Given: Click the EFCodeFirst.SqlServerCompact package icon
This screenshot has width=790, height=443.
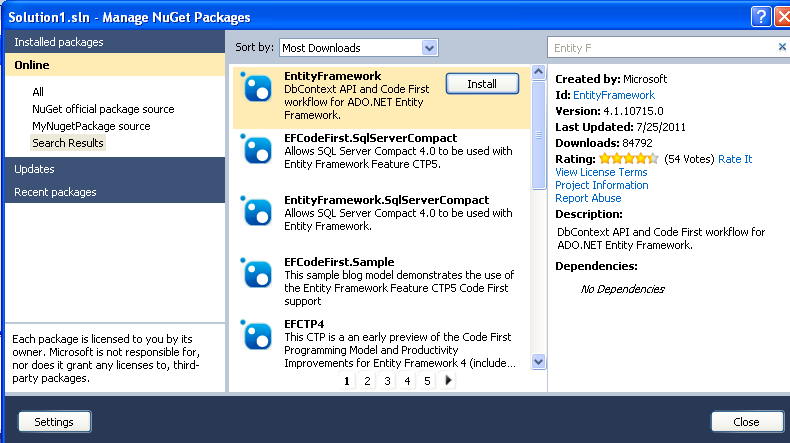Looking at the screenshot, I should pos(258,147).
